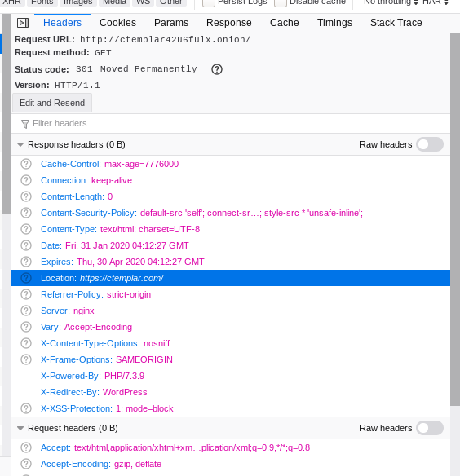Screen dimensions: 460x476
Task: Click the help icon beside X-Content-Type-Options
Action: point(26,343)
